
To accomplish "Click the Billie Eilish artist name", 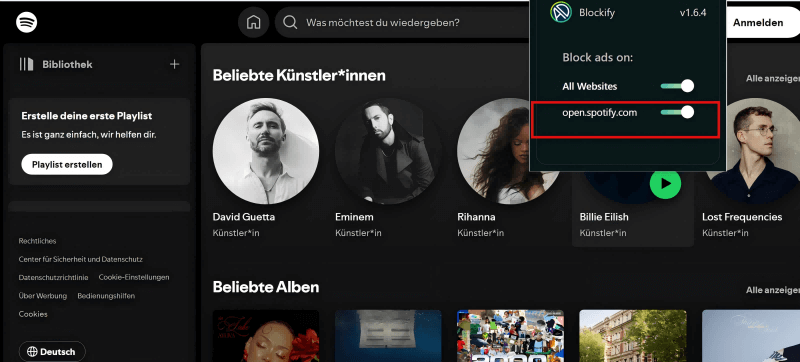I will coord(604,217).
